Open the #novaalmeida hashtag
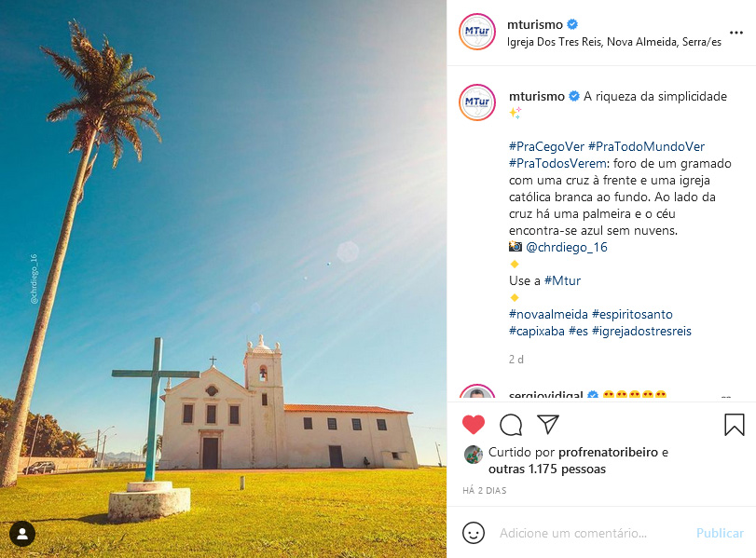Image resolution: width=756 pixels, height=558 pixels. 548,314
